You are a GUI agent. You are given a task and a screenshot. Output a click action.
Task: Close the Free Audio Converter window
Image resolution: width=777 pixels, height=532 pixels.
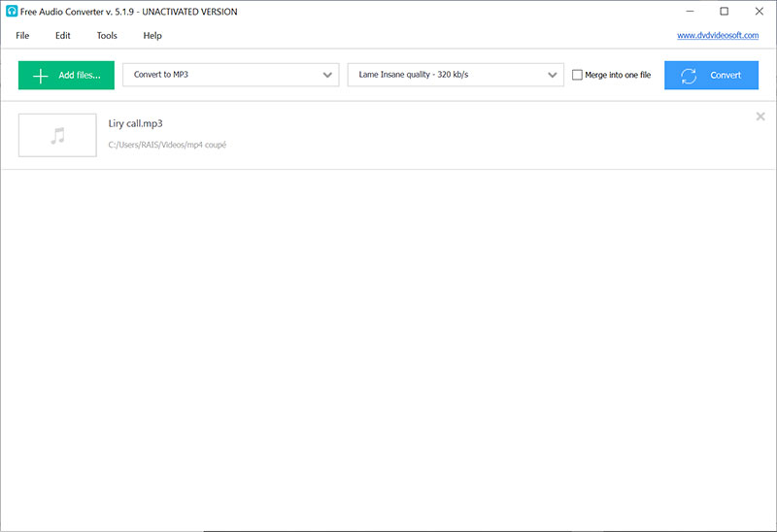[x=760, y=11]
